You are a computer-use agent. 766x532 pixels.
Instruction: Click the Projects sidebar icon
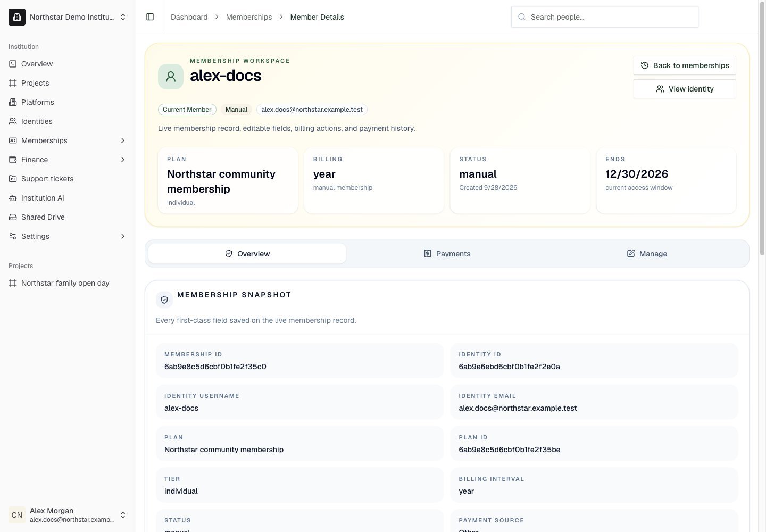pyautogui.click(x=13, y=83)
